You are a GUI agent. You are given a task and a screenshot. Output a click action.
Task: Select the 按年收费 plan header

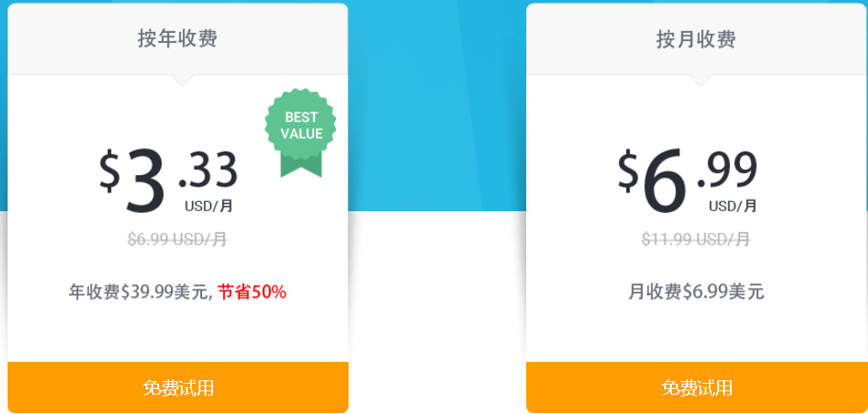[x=178, y=39]
